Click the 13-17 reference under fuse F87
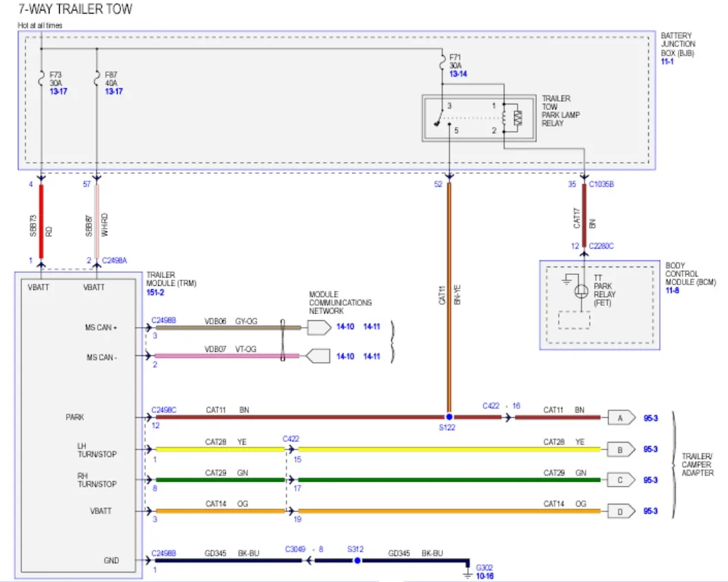 [x=113, y=91]
